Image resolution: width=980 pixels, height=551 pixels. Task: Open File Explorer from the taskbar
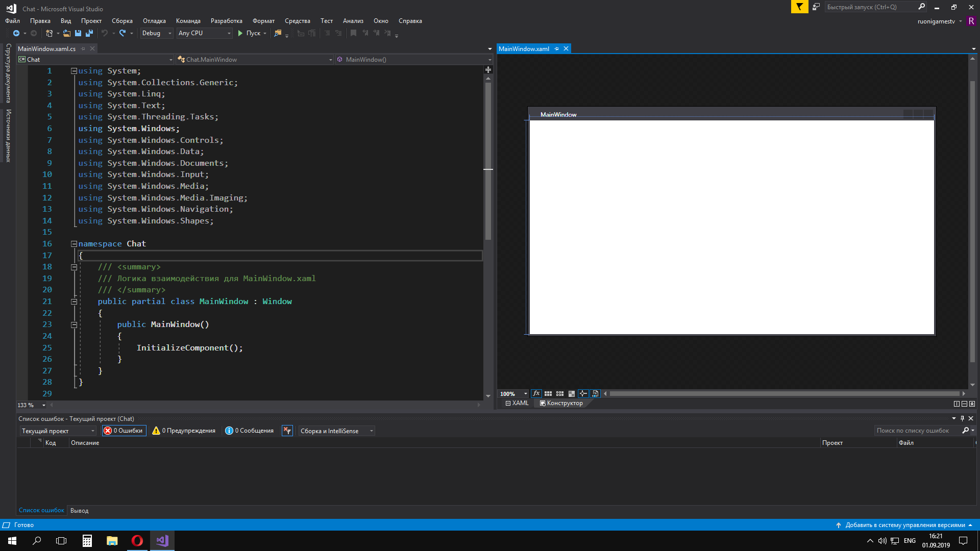(112, 541)
